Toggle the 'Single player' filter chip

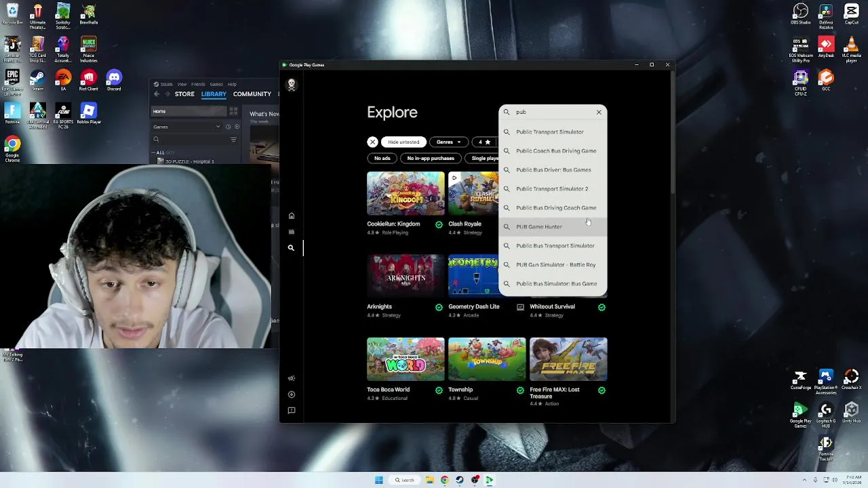[482, 158]
